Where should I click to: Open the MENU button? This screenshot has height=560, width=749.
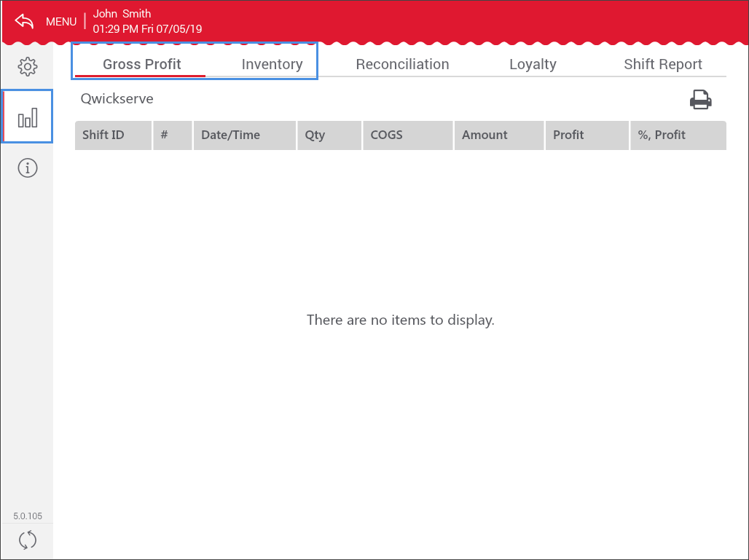[61, 22]
